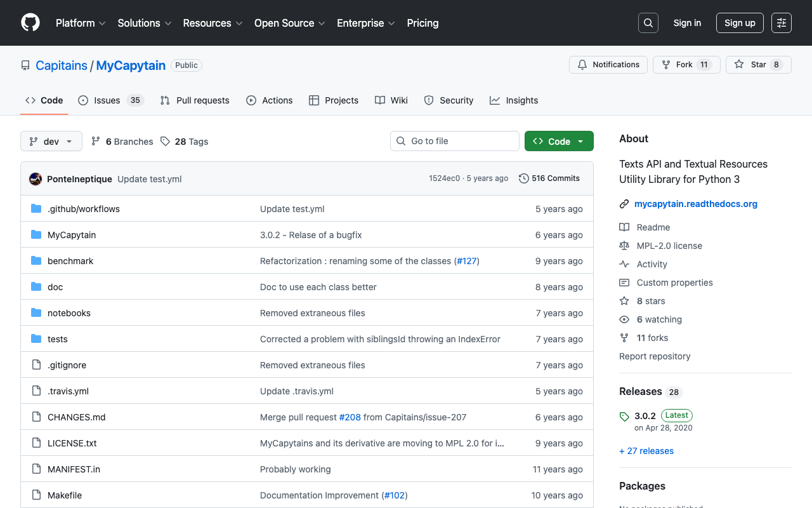Open the appearance settings sliders icon
The width and height of the screenshot is (812, 508).
click(x=781, y=23)
